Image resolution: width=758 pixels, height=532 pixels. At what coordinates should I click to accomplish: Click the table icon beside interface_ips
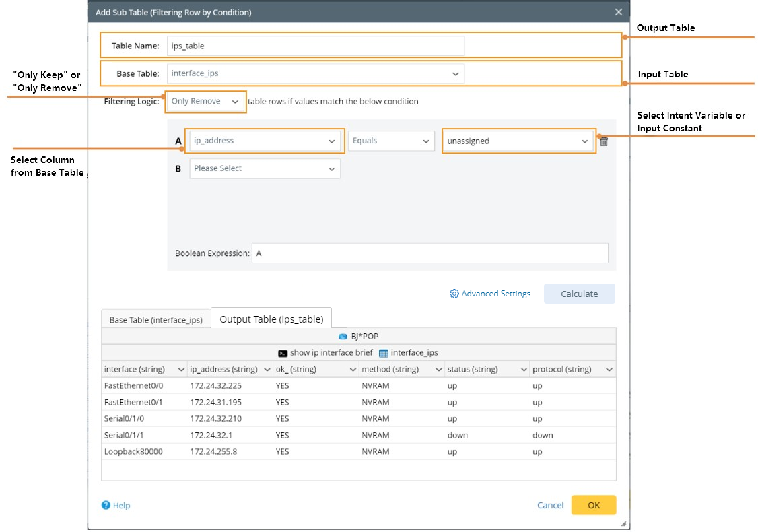point(384,353)
